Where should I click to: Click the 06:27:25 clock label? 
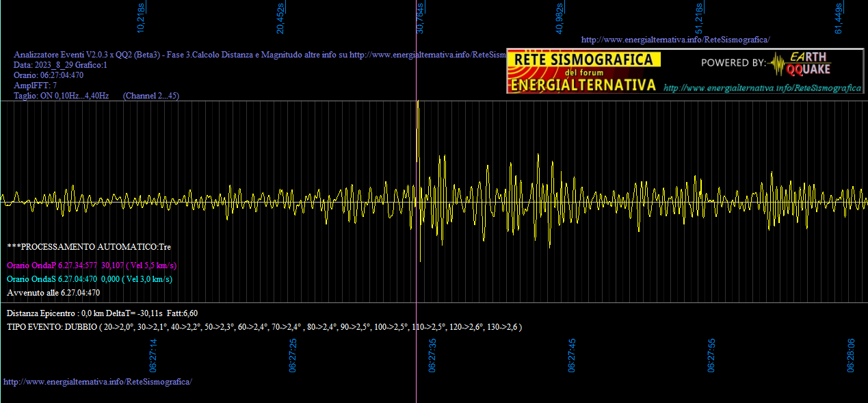point(293,355)
